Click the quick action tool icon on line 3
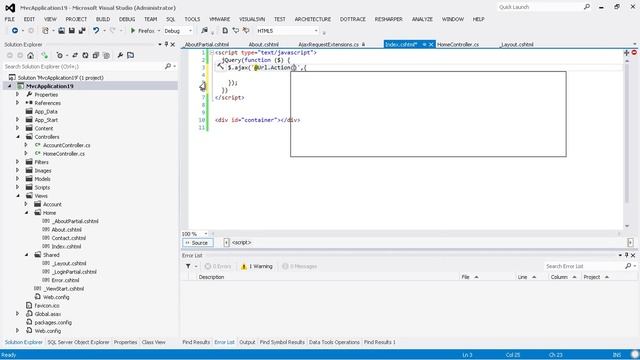640x360 pixels. point(220,66)
